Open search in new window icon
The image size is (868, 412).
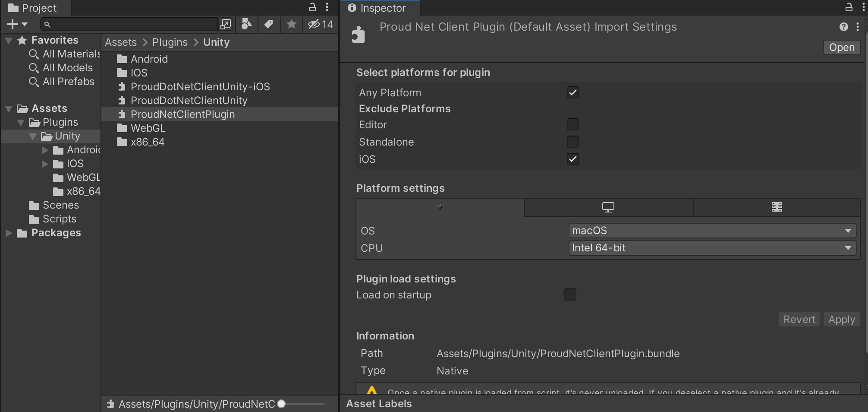click(225, 24)
